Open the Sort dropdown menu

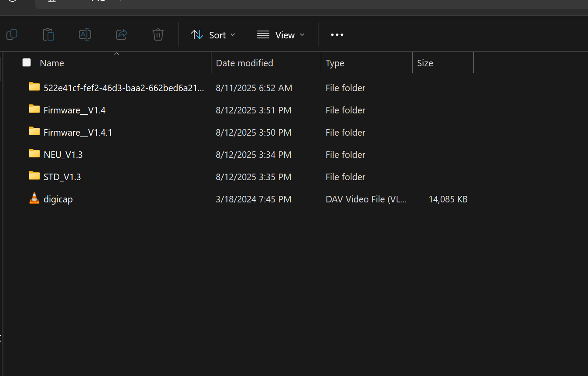213,35
